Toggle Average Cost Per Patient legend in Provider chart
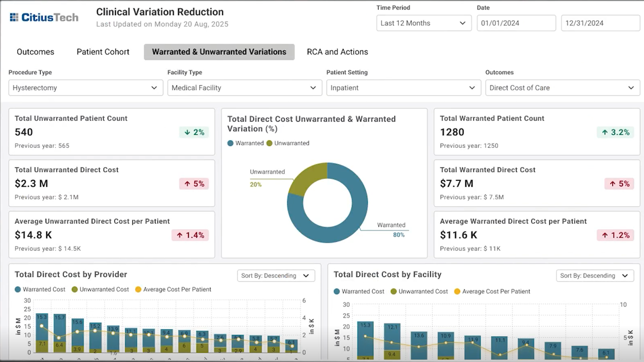The width and height of the screenshot is (644, 362). pyautogui.click(x=173, y=290)
